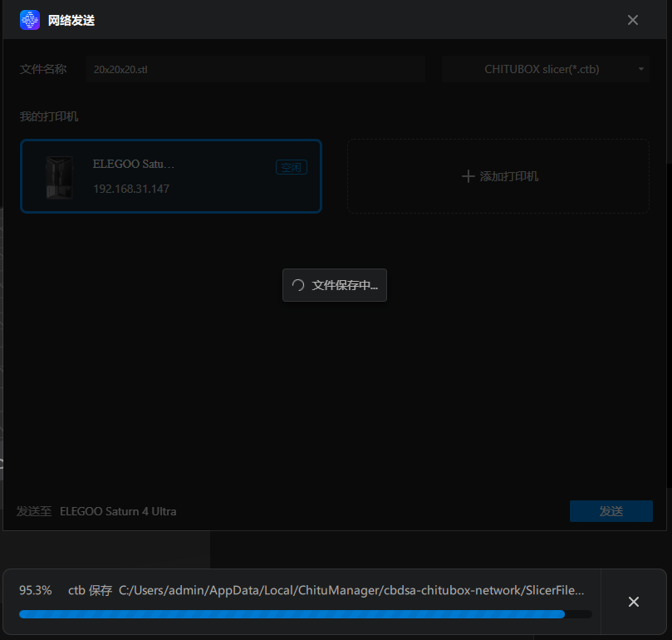This screenshot has width=672, height=640.
Task: Open the CHITUBOX slicer(*.ctb) format dropdown
Action: click(545, 69)
